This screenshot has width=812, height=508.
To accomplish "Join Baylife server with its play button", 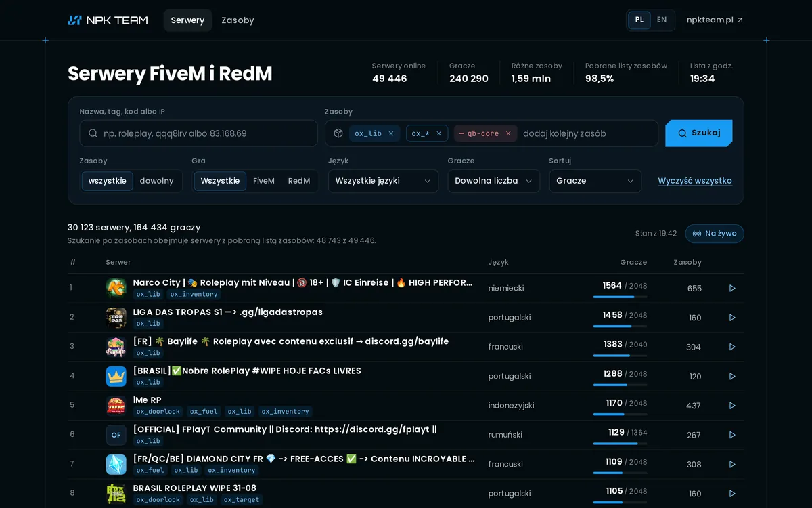I will coord(732,347).
